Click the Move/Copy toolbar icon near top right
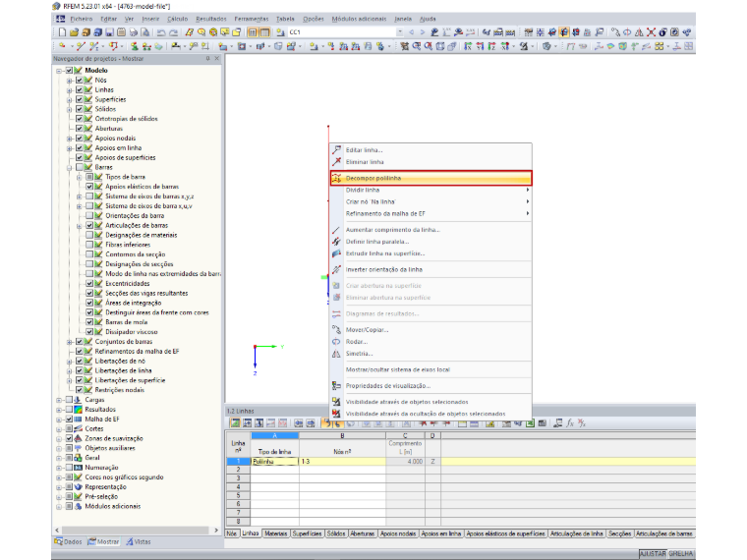747x560 pixels. click(616, 32)
